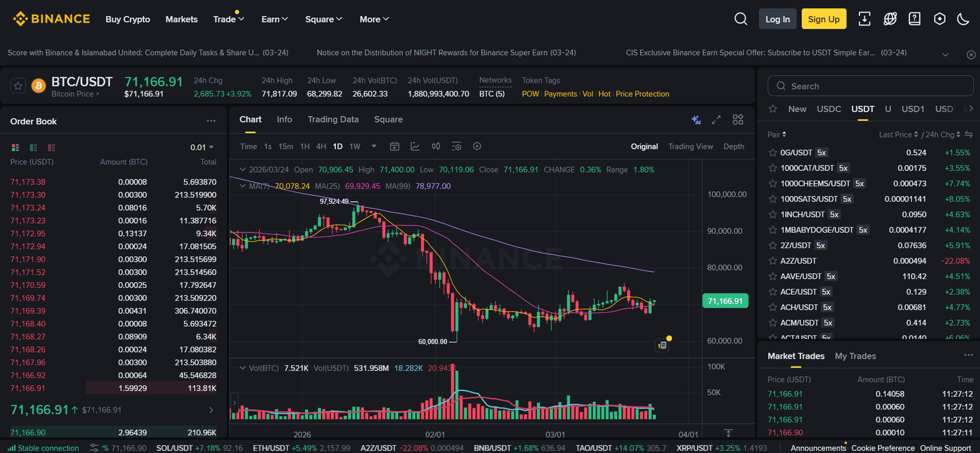Screen dimensions: 980x453
Task: Toggle dark mode with the moon icon
Action: pos(963,19)
